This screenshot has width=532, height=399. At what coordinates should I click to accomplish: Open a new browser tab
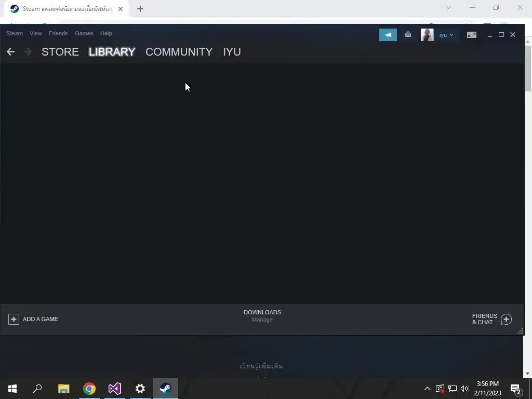[x=140, y=9]
